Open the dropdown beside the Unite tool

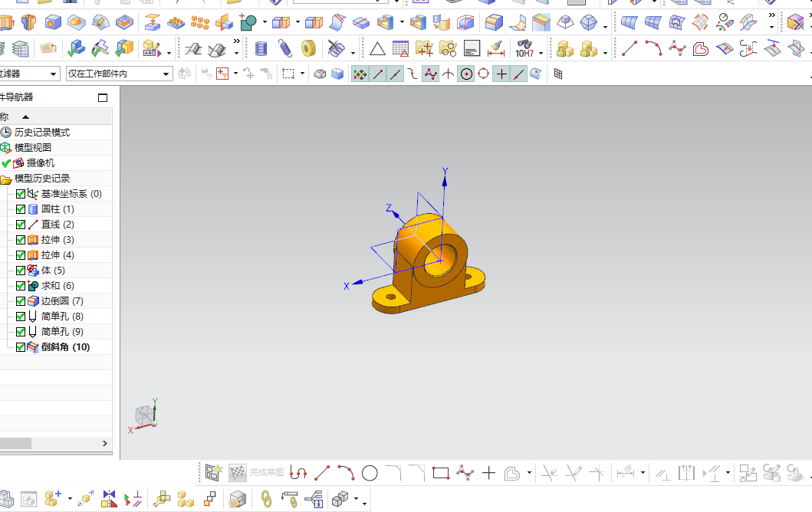pos(265,22)
